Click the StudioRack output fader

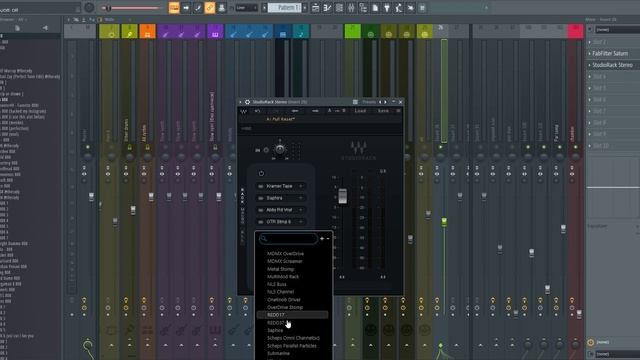click(343, 196)
